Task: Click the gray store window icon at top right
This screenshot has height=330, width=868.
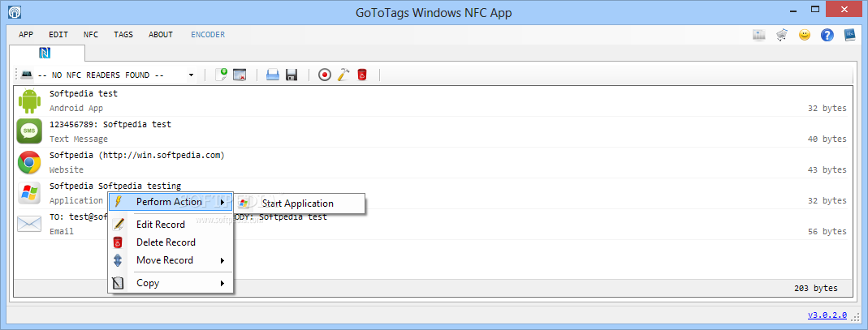Action: pos(759,35)
